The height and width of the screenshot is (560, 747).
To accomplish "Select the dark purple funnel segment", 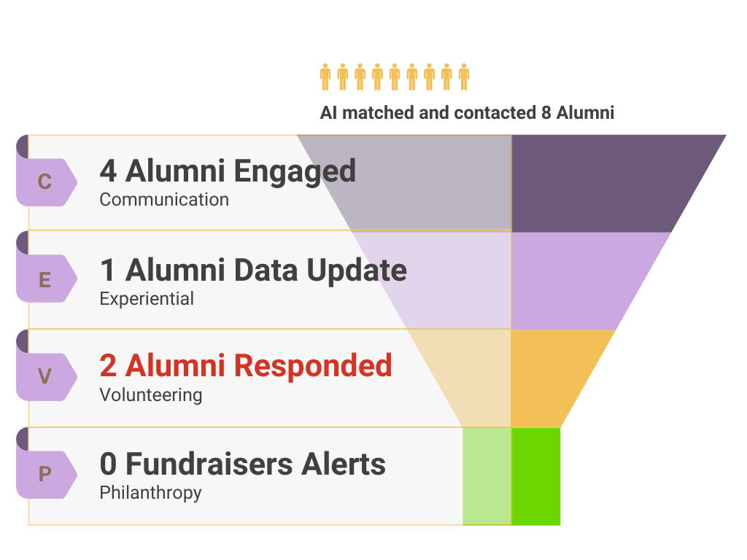I will [598, 182].
